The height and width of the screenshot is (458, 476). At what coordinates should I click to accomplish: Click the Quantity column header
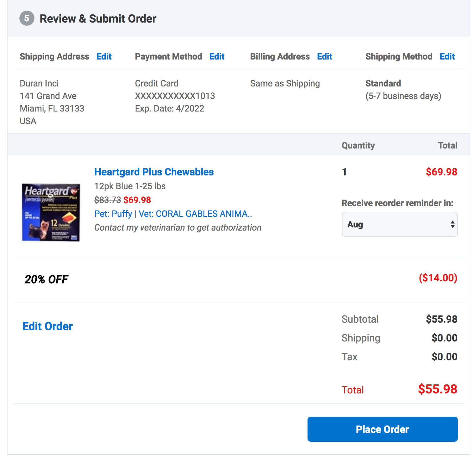pyautogui.click(x=358, y=145)
